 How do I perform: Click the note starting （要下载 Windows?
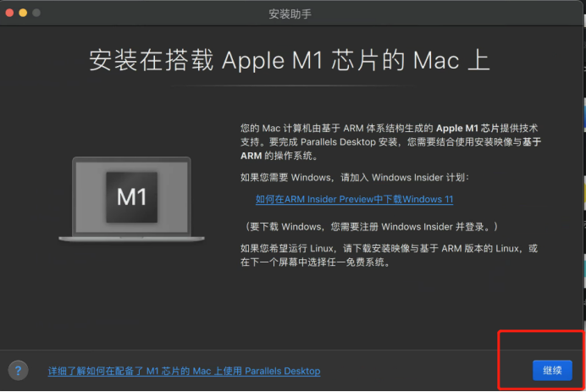tap(370, 226)
